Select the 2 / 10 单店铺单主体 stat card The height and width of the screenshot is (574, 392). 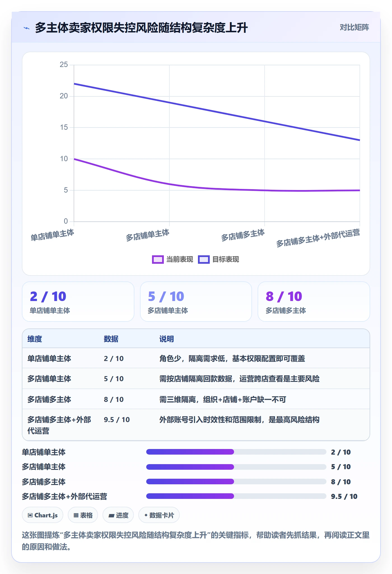[78, 302]
